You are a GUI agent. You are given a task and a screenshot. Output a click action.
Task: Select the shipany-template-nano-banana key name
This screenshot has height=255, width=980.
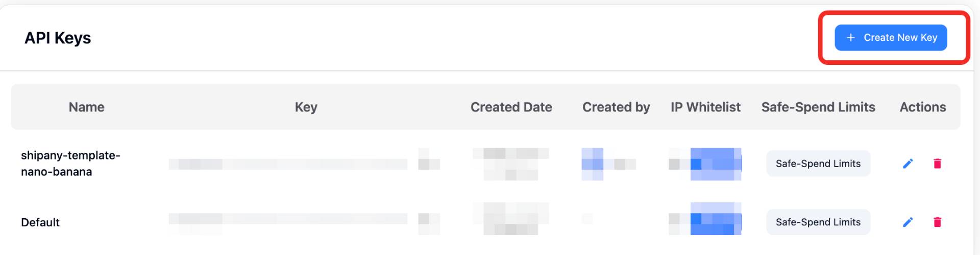[70, 164]
